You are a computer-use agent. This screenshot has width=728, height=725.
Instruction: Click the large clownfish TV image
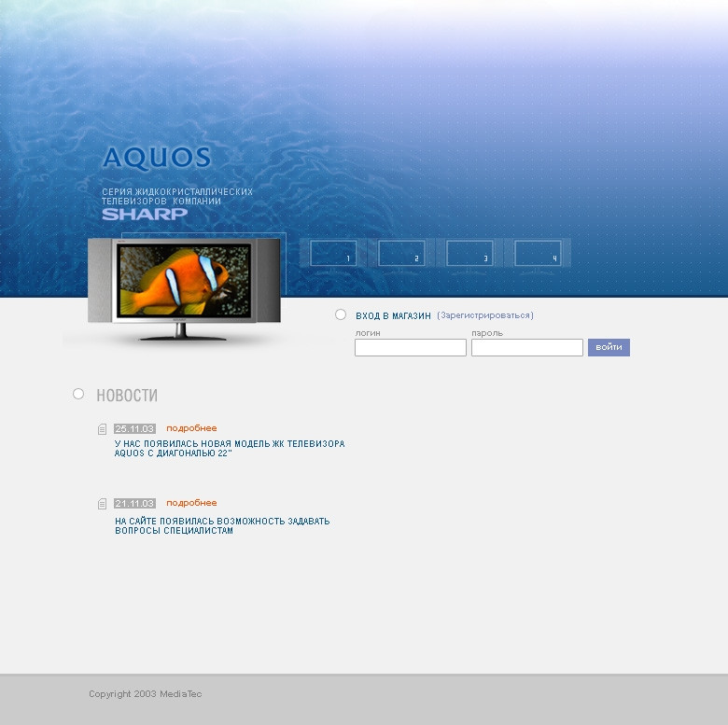tap(184, 289)
